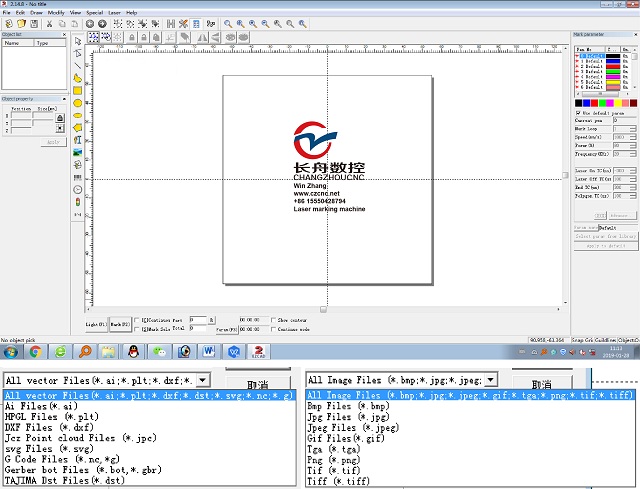Open the All Image Files dropdown arrow
Image resolution: width=640 pixels, height=489 pixels.
(x=491, y=380)
